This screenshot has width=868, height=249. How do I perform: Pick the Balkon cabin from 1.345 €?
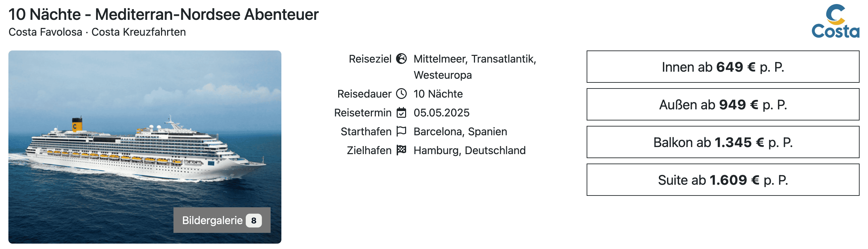pos(723,142)
